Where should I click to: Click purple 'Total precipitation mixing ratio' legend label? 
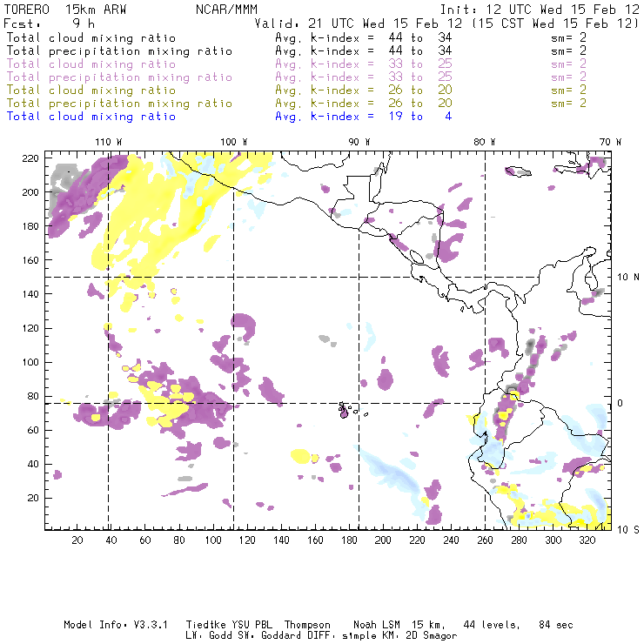click(119, 77)
